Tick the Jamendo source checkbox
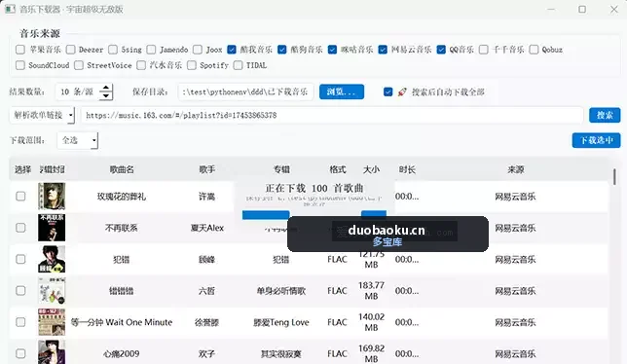This screenshot has height=364, width=627. pos(151,50)
